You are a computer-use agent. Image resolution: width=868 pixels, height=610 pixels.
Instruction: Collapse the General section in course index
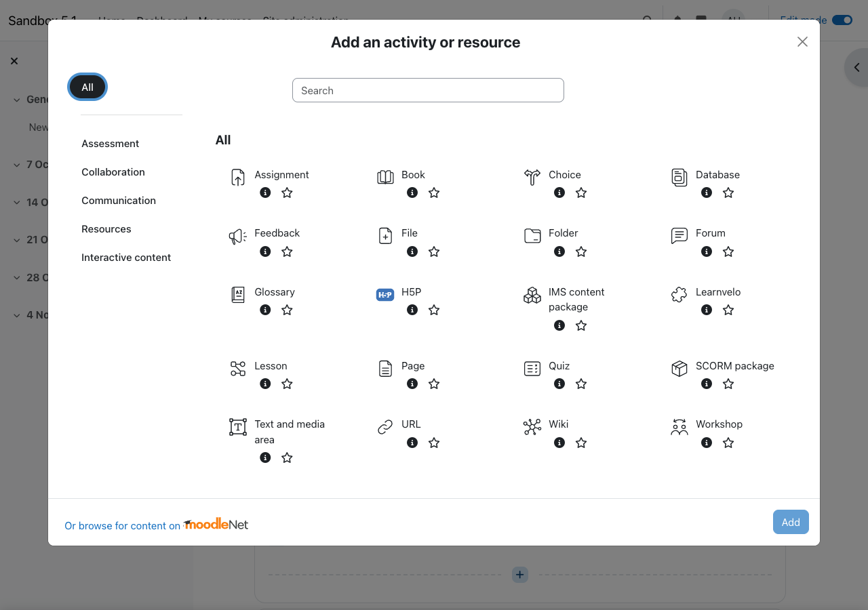point(17,100)
